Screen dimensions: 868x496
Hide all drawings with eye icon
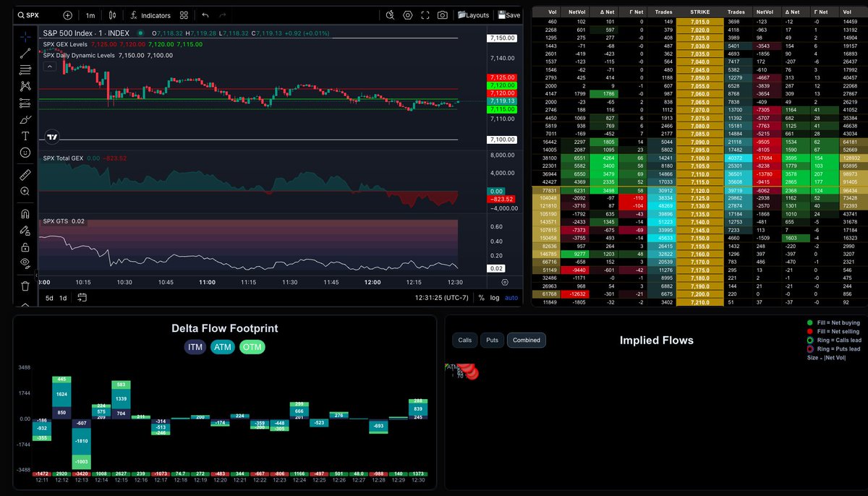(x=25, y=262)
